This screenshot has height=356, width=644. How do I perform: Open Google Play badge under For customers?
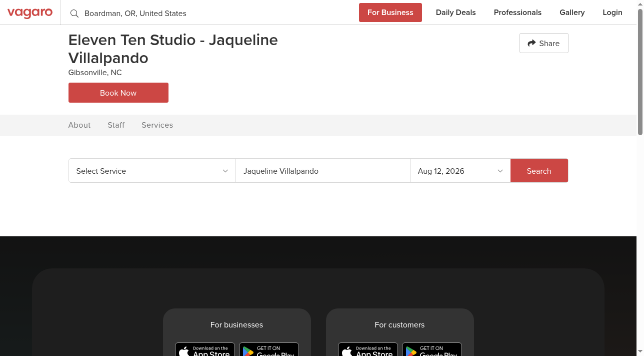(432, 349)
